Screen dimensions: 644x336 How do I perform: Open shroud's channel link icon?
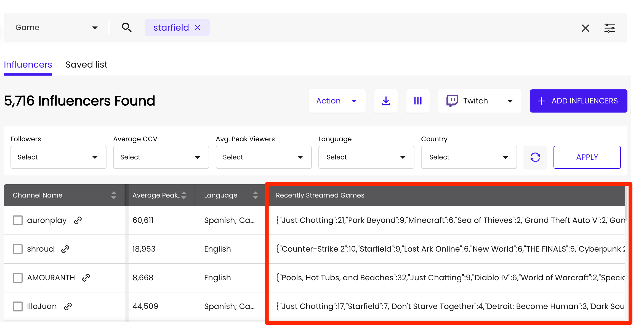65,249
